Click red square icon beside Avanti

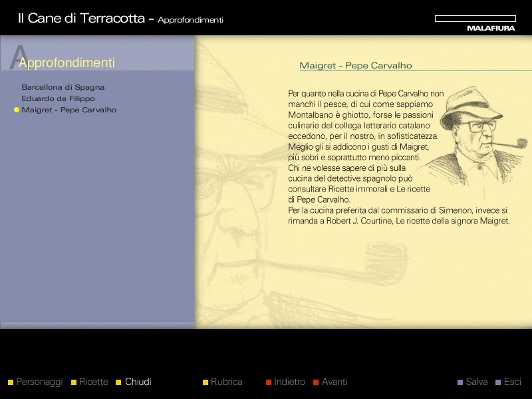click(x=316, y=382)
